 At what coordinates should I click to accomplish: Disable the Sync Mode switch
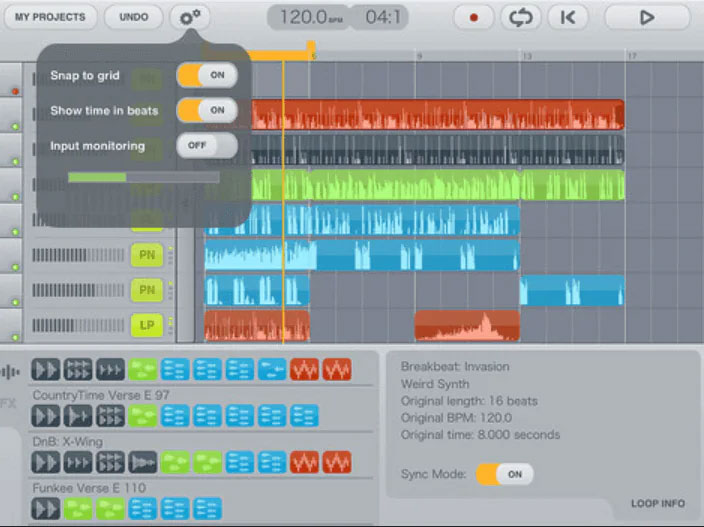click(504, 474)
